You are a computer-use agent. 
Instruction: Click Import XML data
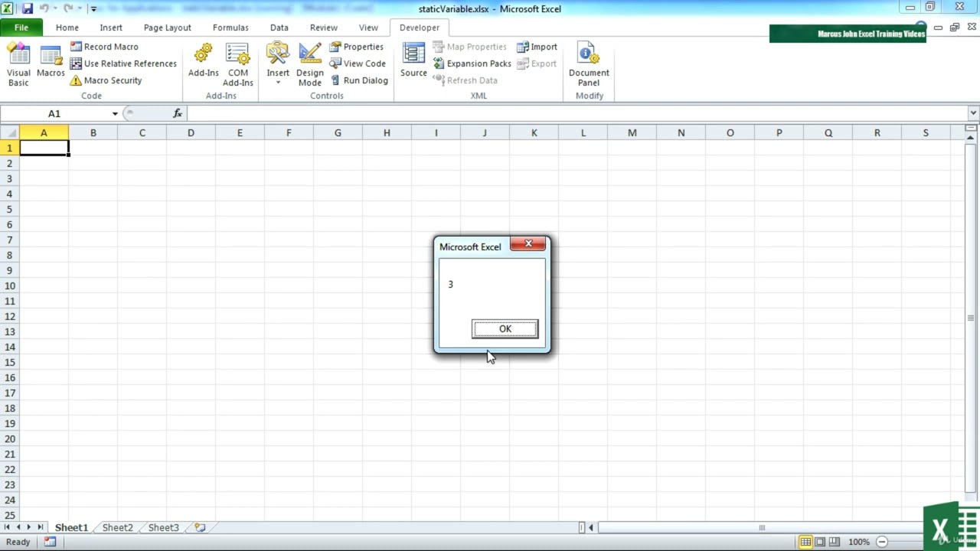tap(537, 47)
